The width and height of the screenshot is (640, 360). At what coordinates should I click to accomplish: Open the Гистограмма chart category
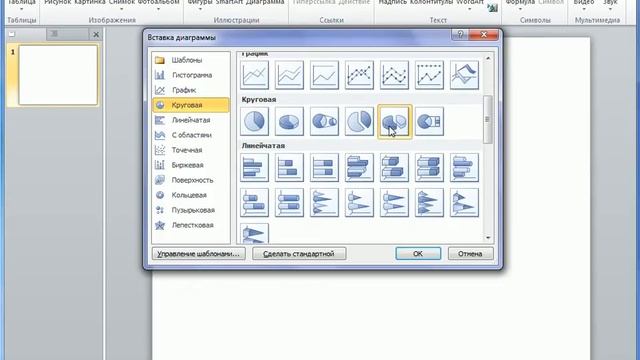191,75
